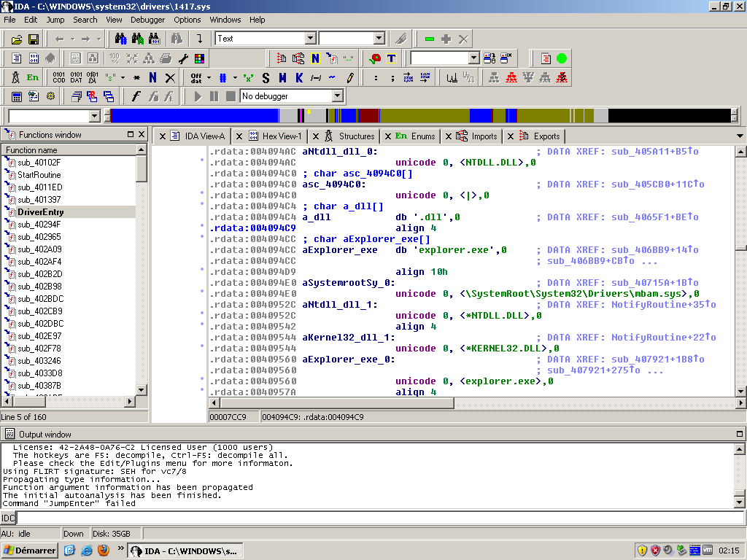
Task: Click inside the colored navigation band
Action: click(x=365, y=115)
